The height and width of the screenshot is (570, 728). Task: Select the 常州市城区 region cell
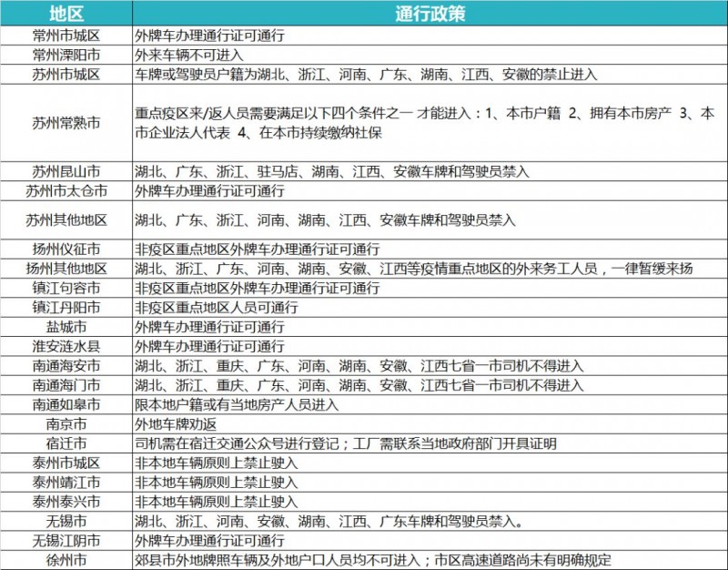tap(66, 36)
